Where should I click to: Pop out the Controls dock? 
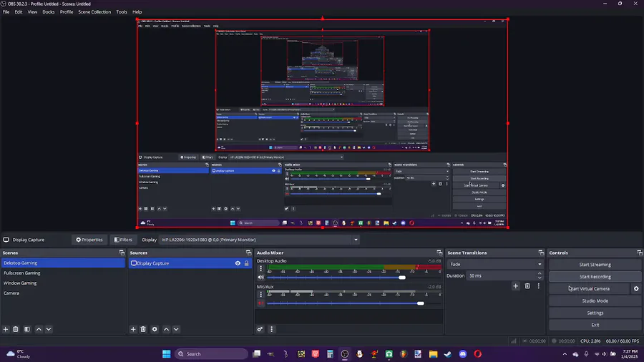point(640,253)
